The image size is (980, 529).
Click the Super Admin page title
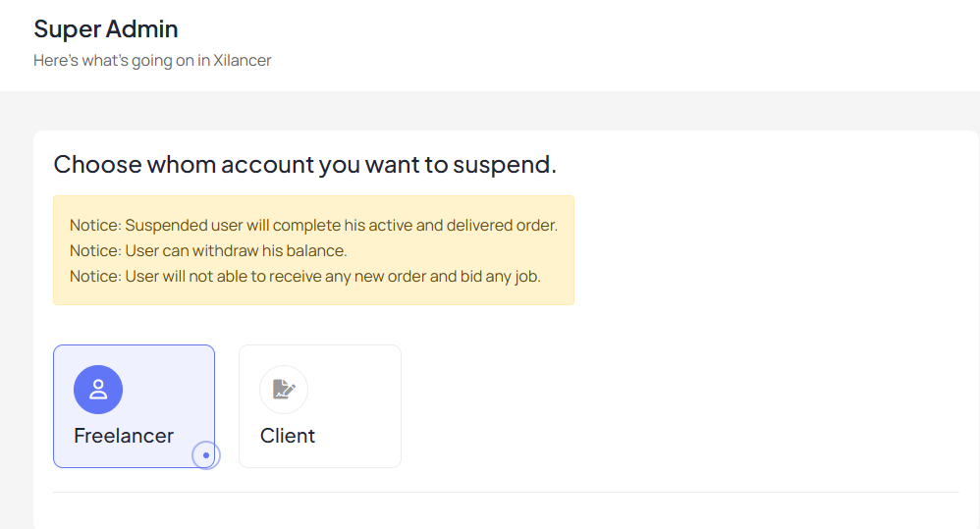106,28
